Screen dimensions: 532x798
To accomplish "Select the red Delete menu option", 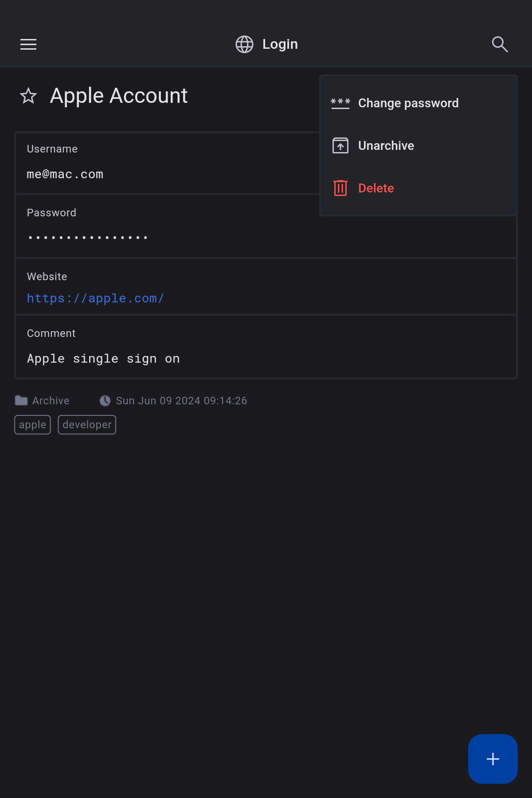I will pos(376,188).
